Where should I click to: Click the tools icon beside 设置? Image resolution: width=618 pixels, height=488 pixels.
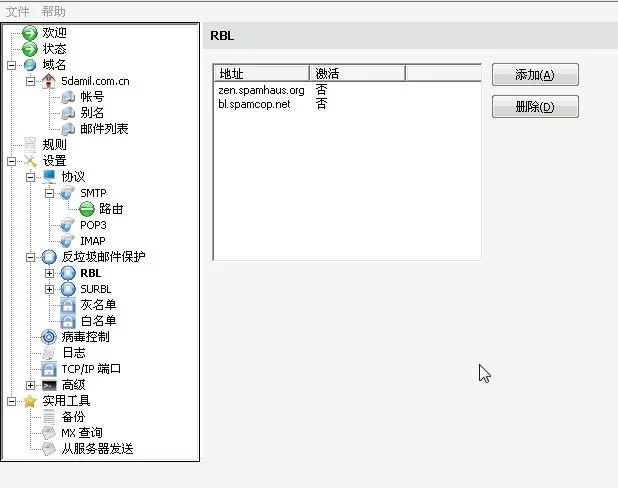coord(30,161)
